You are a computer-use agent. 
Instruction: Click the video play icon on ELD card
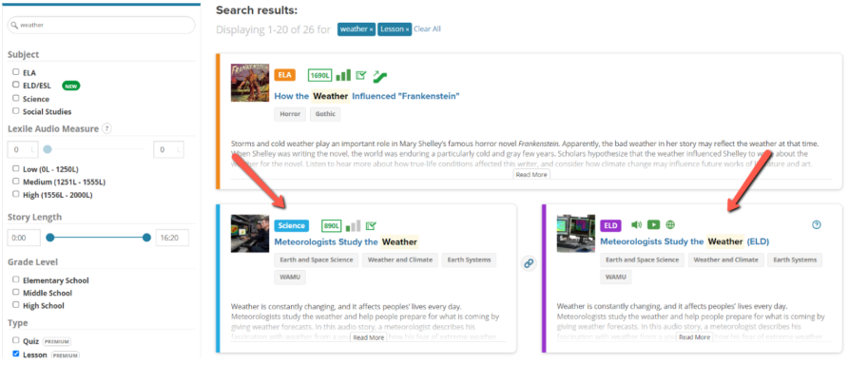coord(654,225)
